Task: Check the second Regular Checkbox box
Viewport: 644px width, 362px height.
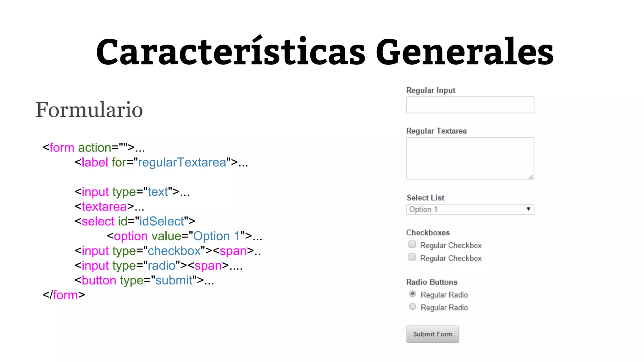Action: 412,257
